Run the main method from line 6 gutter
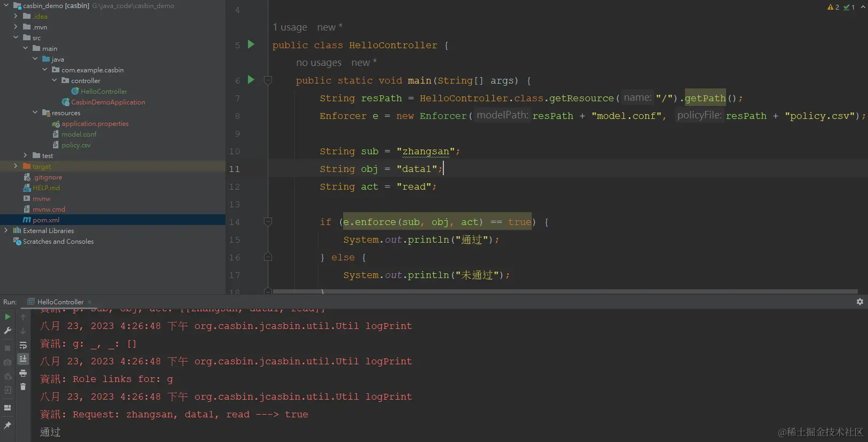This screenshot has width=868, height=442. 251,80
